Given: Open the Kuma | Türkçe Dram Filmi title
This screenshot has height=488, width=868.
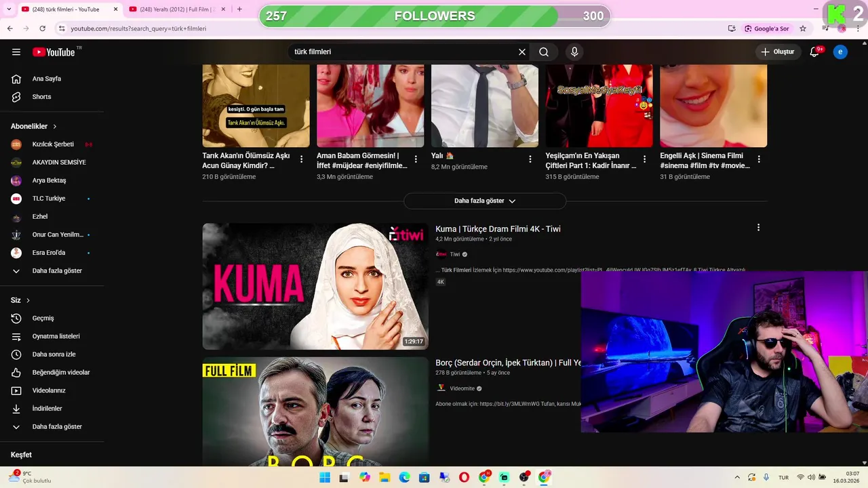Looking at the screenshot, I should [498, 229].
